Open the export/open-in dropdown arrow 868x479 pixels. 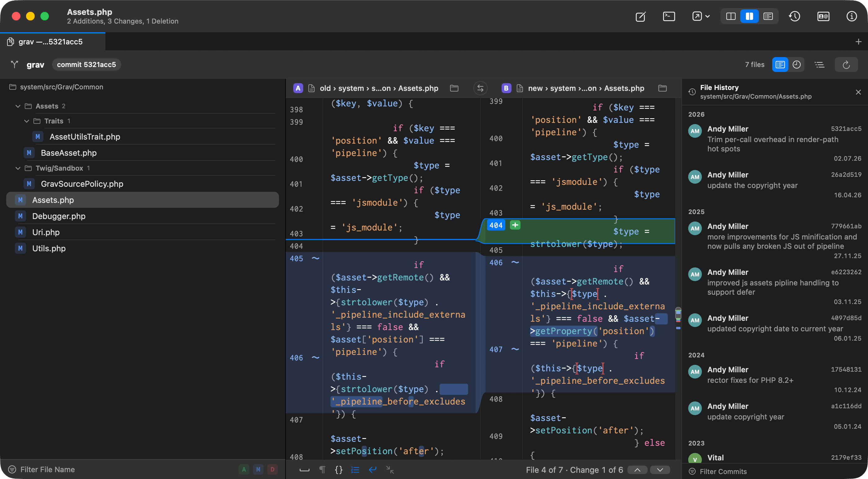point(708,16)
